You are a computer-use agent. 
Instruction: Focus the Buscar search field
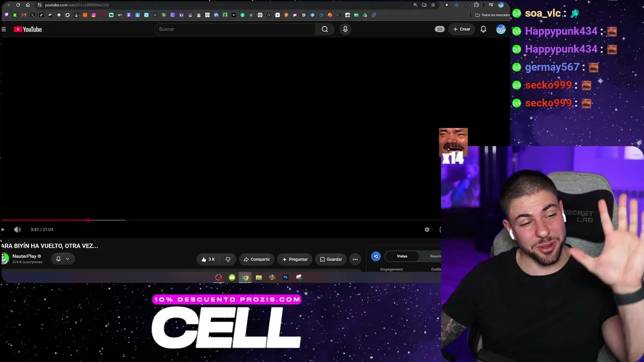[235, 29]
